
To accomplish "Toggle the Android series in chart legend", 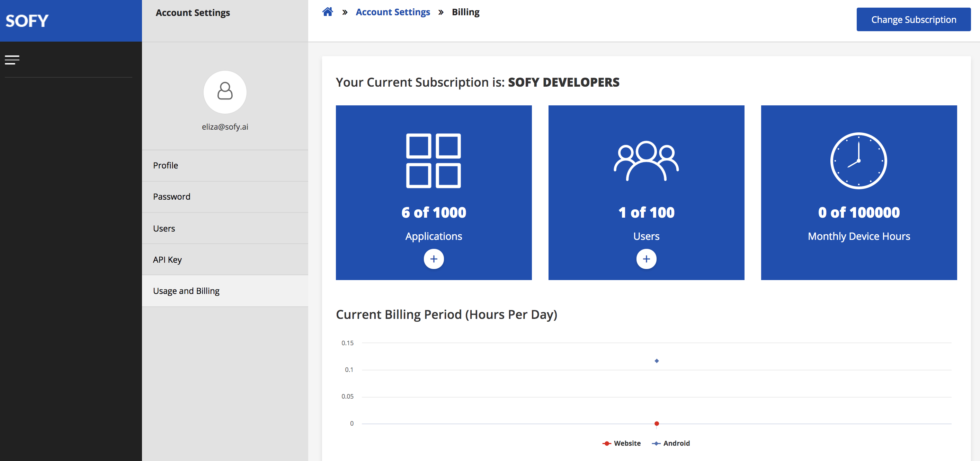I will (671, 443).
